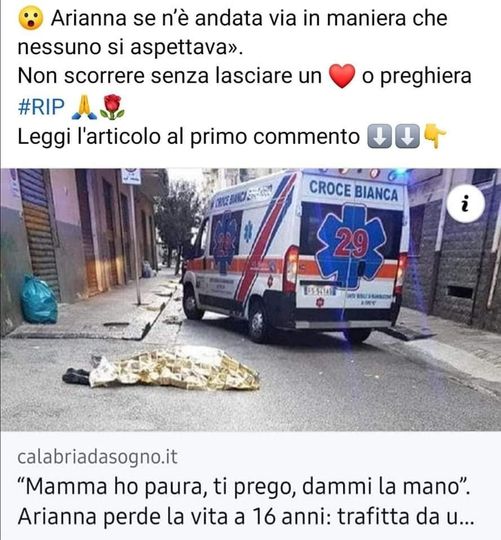Click the "Arianna perde la vita" headline line
The image size is (501, 540).
[x=246, y=516]
